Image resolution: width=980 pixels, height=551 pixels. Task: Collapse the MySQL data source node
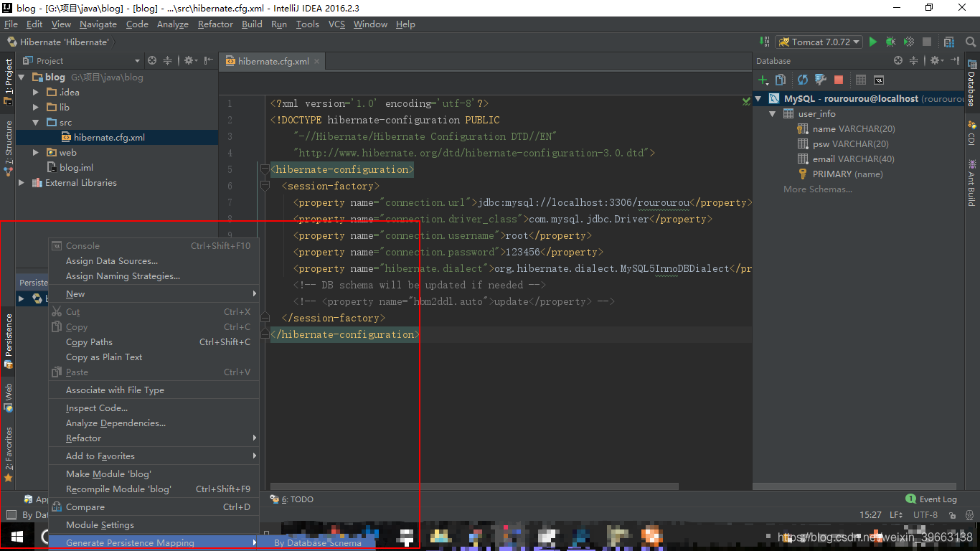pos(759,99)
